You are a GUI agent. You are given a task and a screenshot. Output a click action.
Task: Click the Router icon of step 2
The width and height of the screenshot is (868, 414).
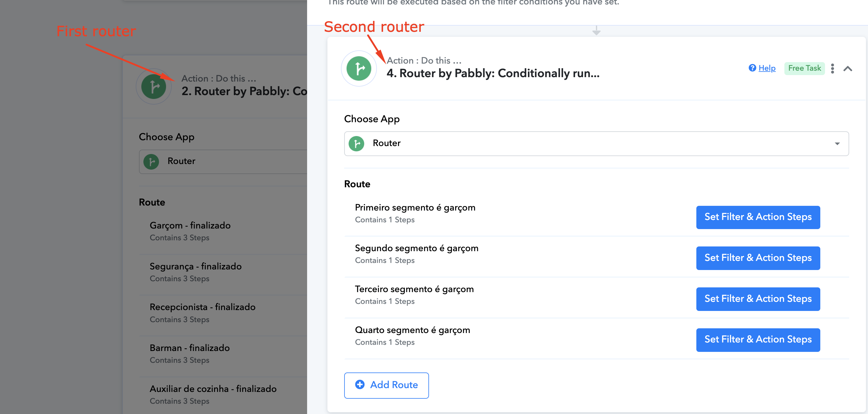click(154, 87)
